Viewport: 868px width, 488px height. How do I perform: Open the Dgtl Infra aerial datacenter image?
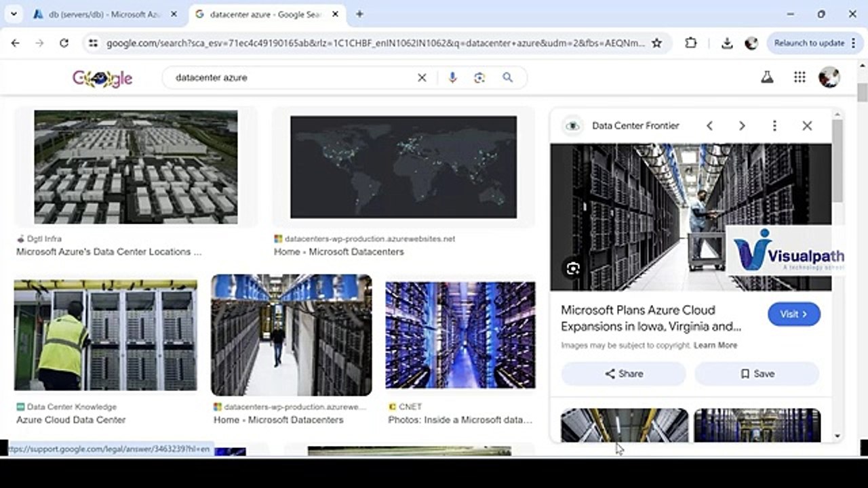136,167
